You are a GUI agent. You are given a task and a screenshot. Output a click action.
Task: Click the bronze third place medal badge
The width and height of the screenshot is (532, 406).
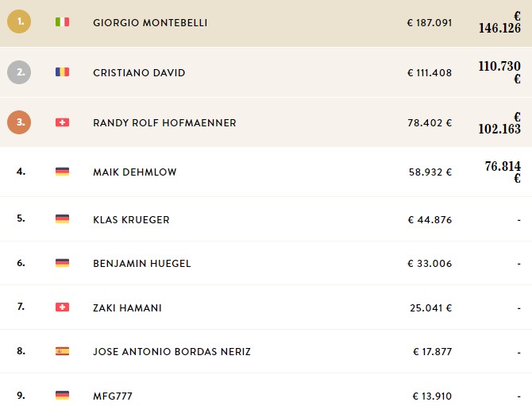point(19,122)
